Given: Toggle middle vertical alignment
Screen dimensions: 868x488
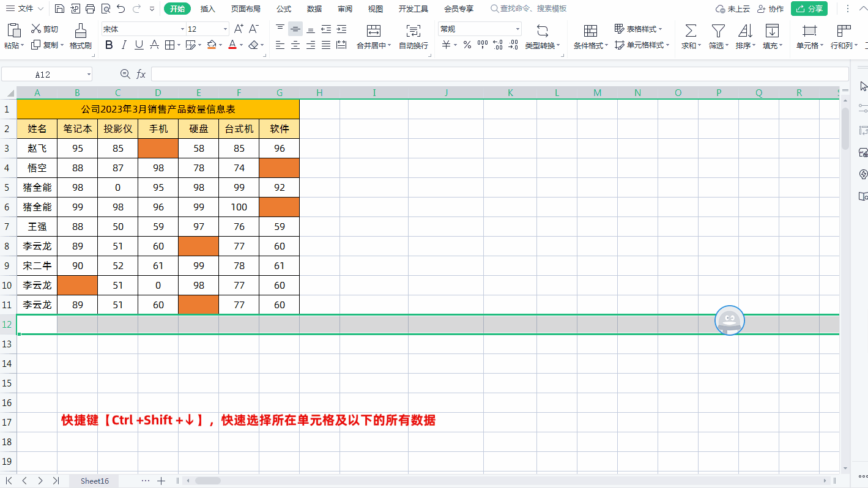Looking at the screenshot, I should click(x=295, y=29).
